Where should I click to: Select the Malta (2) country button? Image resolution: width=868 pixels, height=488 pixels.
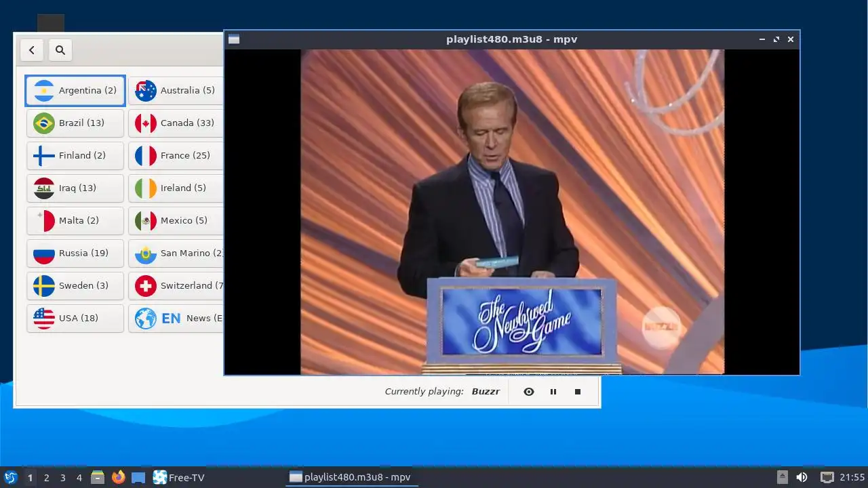coord(75,220)
